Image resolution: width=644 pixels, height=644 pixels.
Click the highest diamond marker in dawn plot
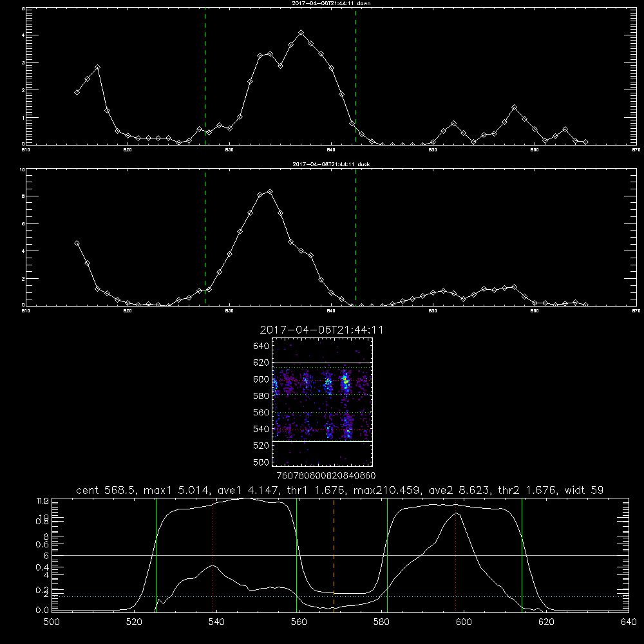pyautogui.click(x=301, y=32)
